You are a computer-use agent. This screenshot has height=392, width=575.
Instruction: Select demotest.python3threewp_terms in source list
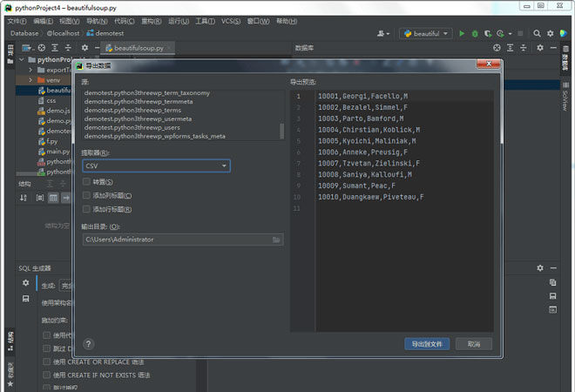(x=132, y=111)
